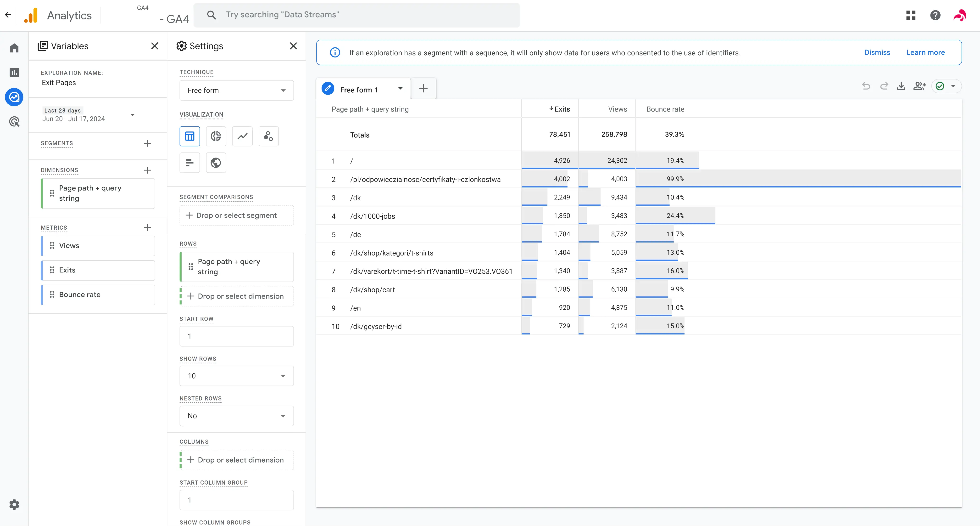The width and height of the screenshot is (980, 526).
Task: Click Drop or select dimension under Columns
Action: pyautogui.click(x=237, y=460)
